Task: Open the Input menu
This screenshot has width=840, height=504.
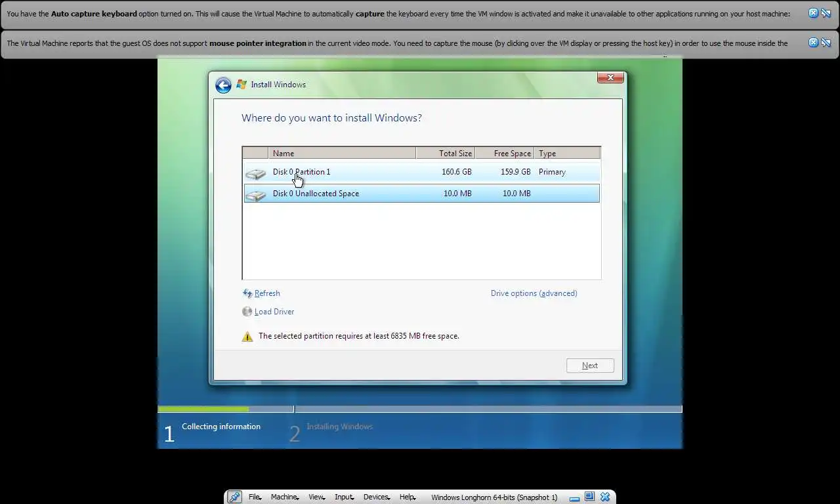Action: (x=344, y=497)
